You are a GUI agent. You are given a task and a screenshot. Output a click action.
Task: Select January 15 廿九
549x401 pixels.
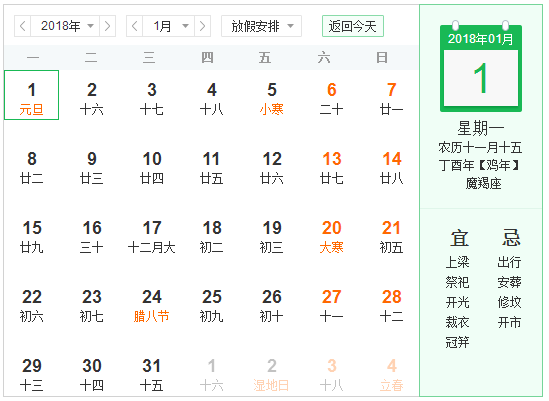(x=32, y=236)
